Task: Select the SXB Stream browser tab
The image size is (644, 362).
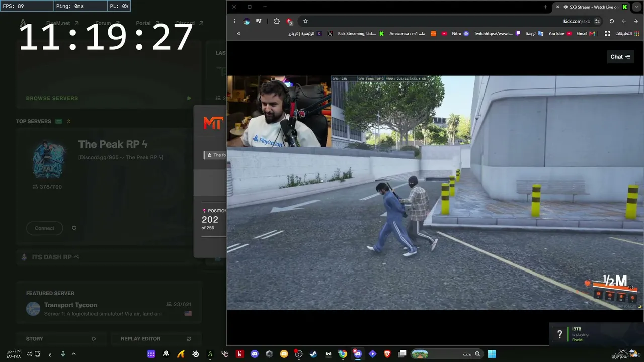Action: (591, 7)
